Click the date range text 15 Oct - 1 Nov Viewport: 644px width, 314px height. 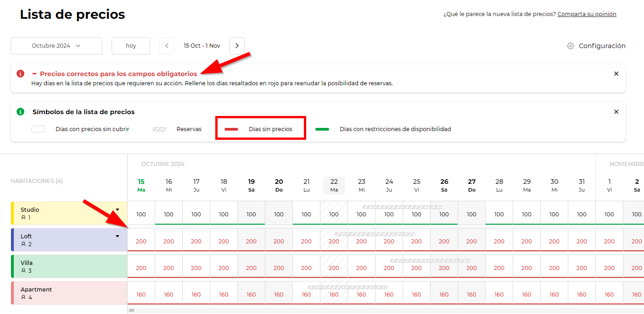pyautogui.click(x=202, y=46)
